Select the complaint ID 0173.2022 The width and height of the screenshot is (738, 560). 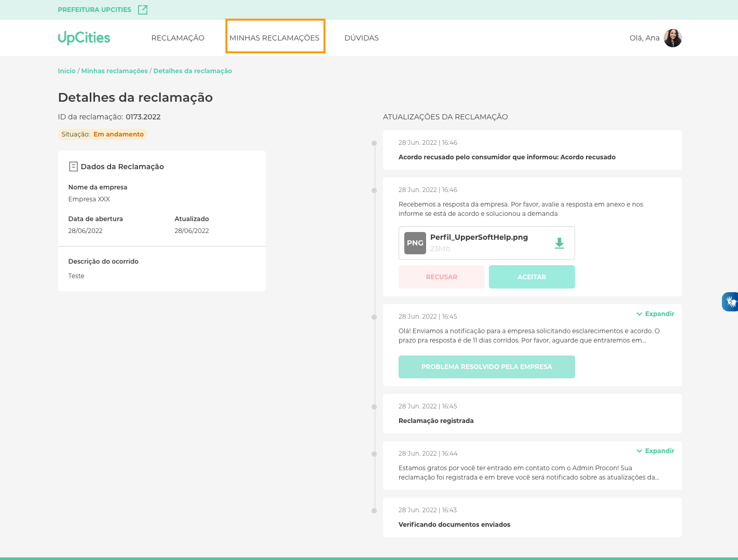point(143,117)
